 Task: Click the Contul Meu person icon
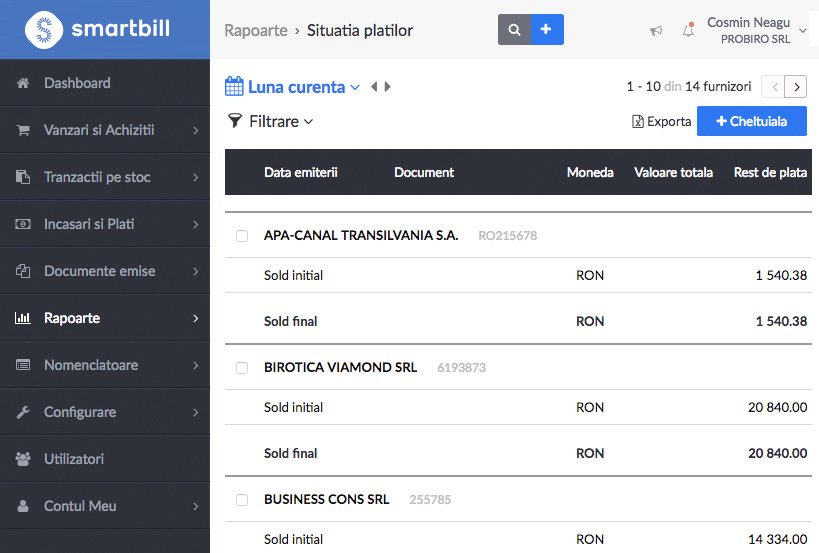pyautogui.click(x=22, y=506)
